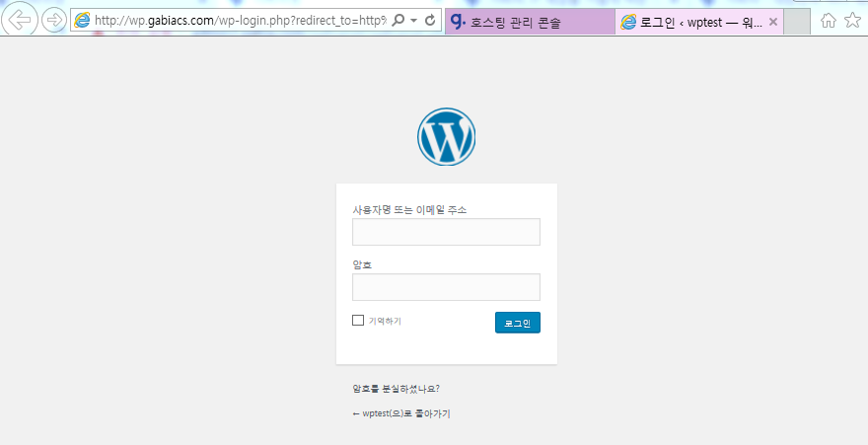Tick the 기억하기 checkbox
The height and width of the screenshot is (445, 868).
point(358,320)
